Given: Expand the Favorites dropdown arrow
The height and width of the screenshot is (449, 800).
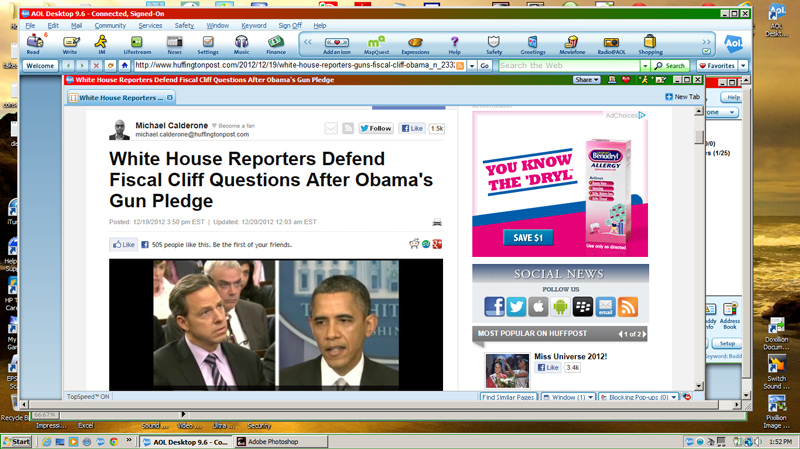Looking at the screenshot, I should (x=743, y=66).
